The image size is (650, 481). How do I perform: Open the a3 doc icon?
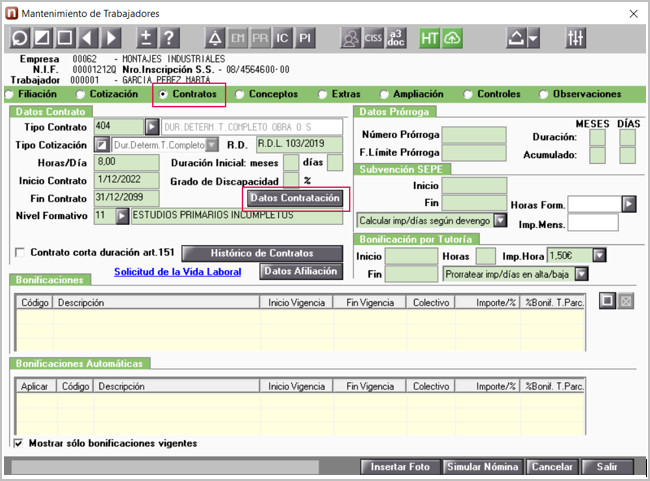[x=398, y=38]
